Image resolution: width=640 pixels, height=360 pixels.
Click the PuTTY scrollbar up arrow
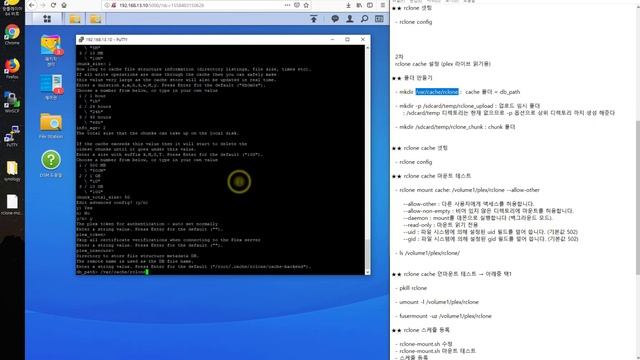(367, 48)
